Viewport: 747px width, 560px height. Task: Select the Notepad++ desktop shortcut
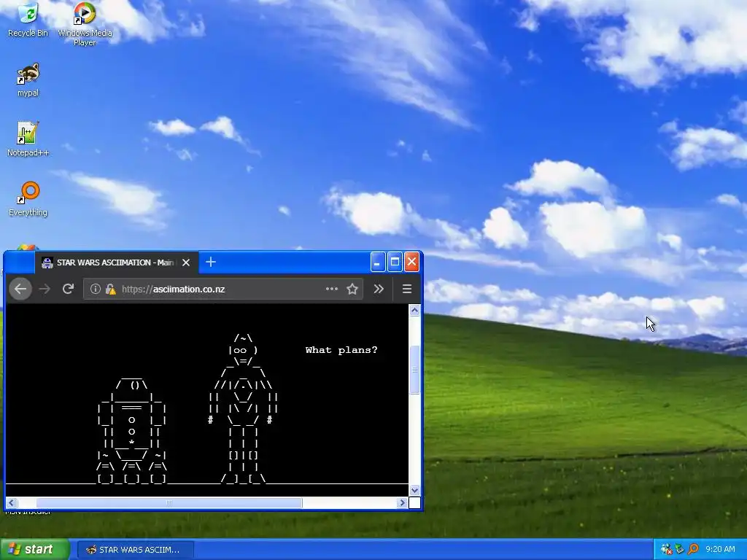click(28, 139)
